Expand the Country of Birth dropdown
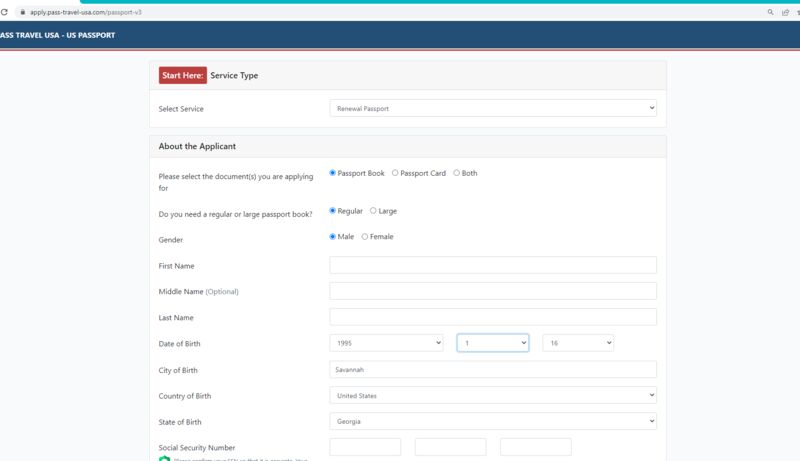The width and height of the screenshot is (800, 461). [x=493, y=396]
